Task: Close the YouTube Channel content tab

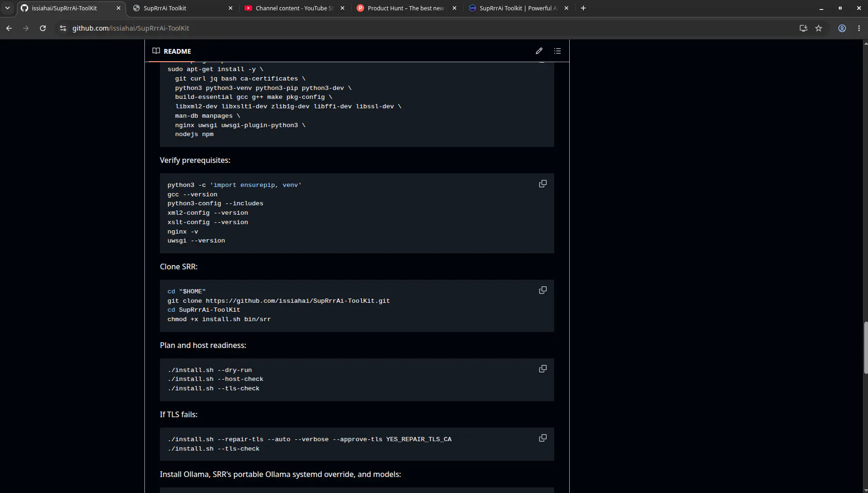Action: 342,8
